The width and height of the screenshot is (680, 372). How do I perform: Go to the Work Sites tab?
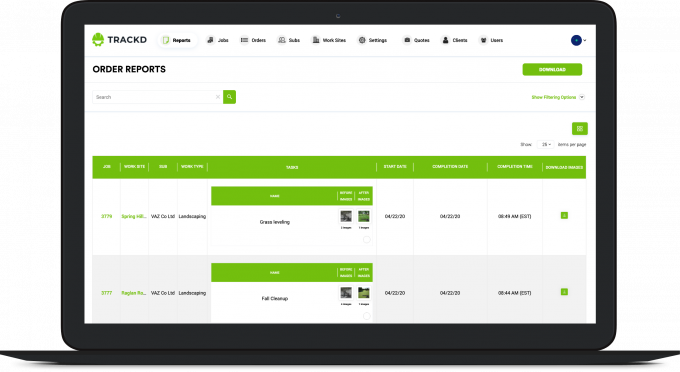point(329,40)
